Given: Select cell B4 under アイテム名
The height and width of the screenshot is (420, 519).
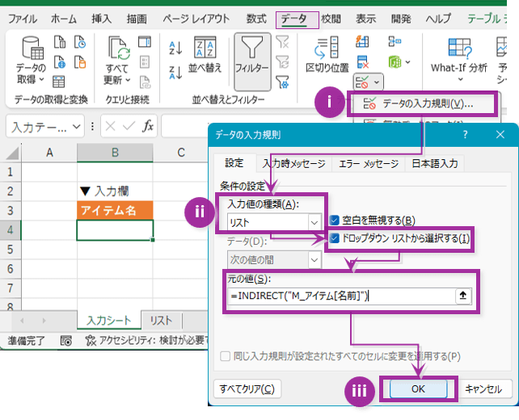Looking at the screenshot, I should coord(115,230).
